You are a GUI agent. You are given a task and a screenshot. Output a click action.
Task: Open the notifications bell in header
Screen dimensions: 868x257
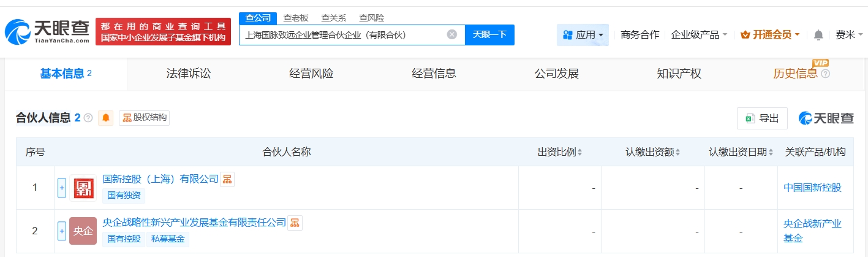818,35
